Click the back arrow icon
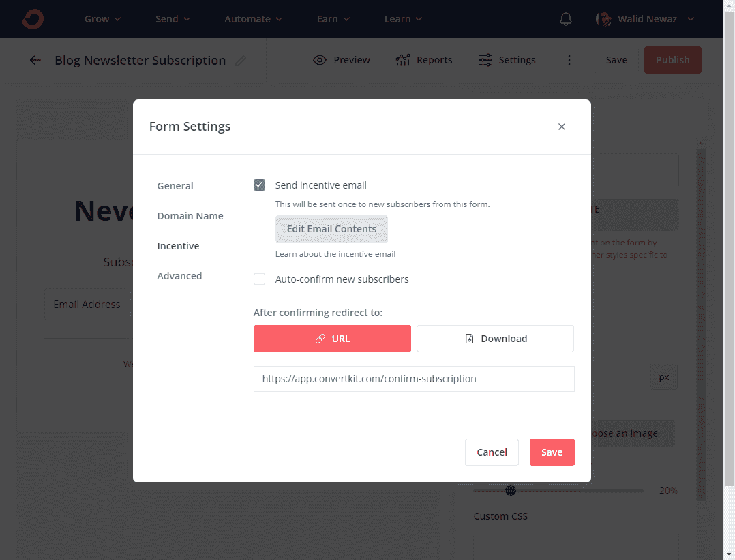This screenshot has width=735, height=560. tap(35, 60)
